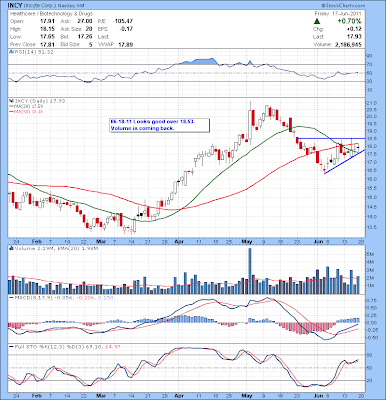Click the MACD axis label -0.50

pos(371,337)
